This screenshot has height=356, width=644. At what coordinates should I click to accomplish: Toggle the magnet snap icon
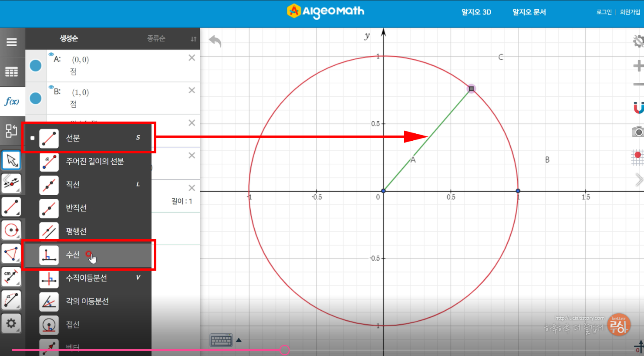coord(638,107)
